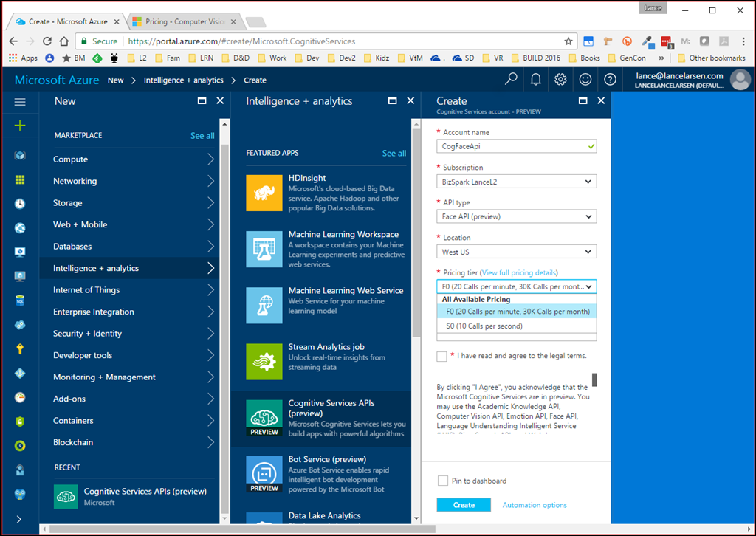756x536 pixels.
Task: Click See all in Marketplace
Action: coord(202,136)
